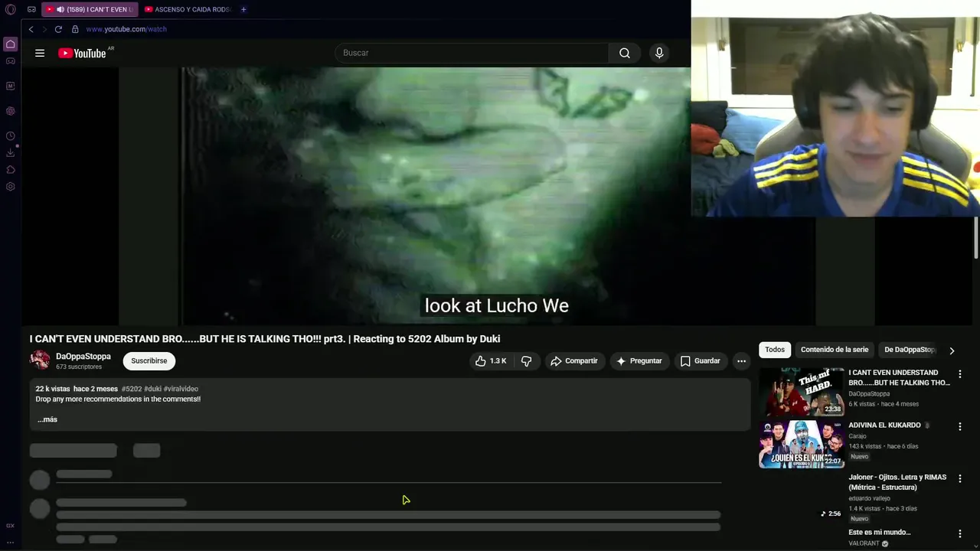The image size is (980, 551).
Task: Subscribe with the Suscribirse button
Action: 149,361
